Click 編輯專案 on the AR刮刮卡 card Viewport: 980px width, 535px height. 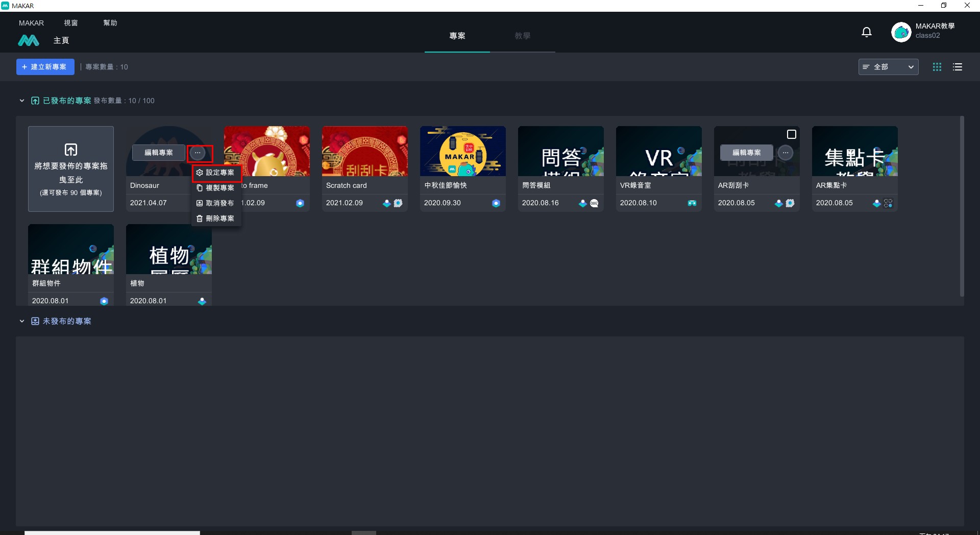coord(747,153)
